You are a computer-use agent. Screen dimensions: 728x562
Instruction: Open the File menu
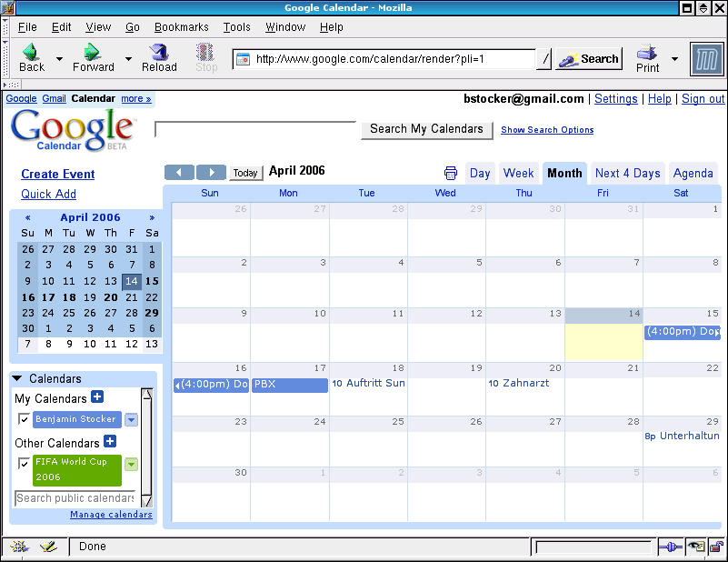[x=27, y=27]
